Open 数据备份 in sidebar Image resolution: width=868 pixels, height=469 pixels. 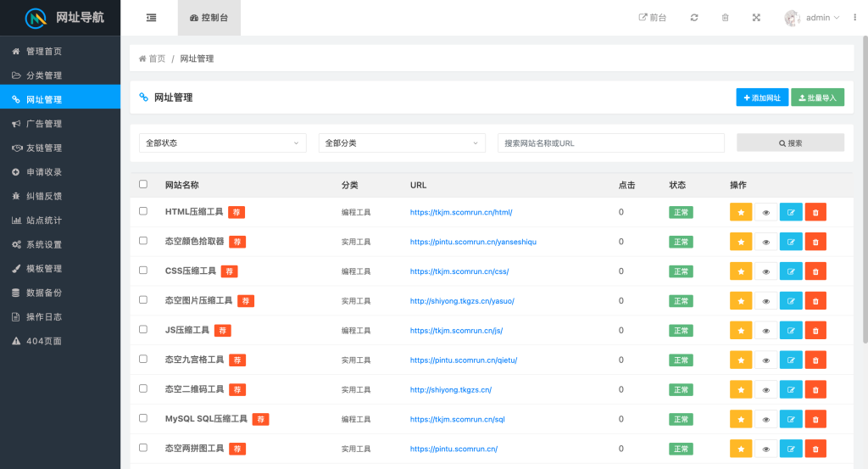point(60,293)
